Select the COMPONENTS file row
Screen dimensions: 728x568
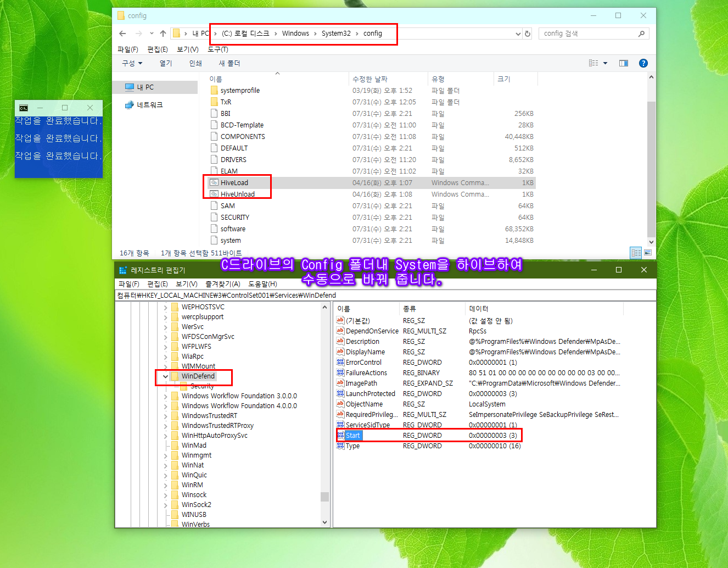[x=372, y=137]
